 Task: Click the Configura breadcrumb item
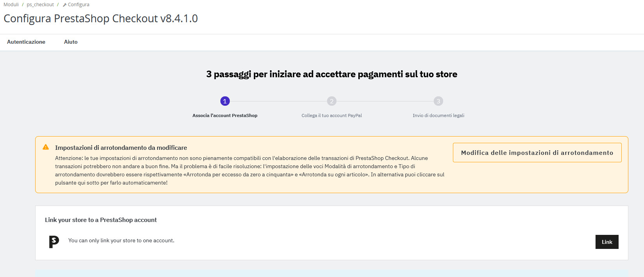[x=78, y=5]
